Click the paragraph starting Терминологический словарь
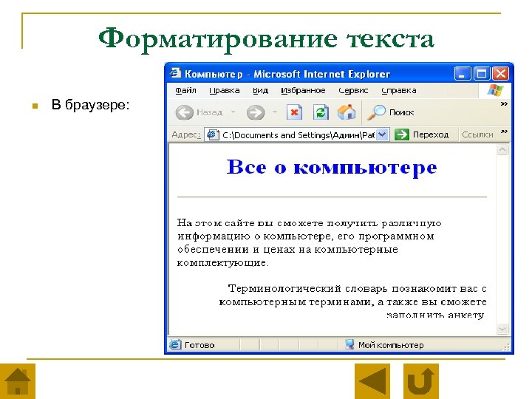This screenshot has width=532, height=399. tap(352, 301)
